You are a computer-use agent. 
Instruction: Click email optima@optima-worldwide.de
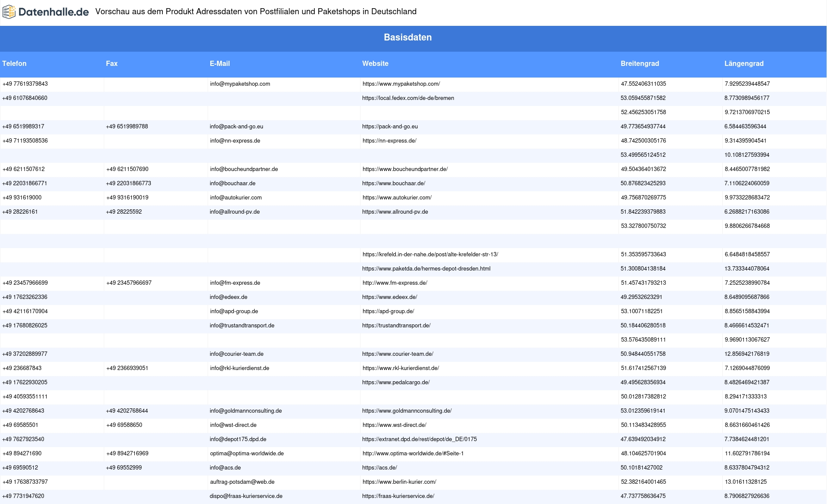pyautogui.click(x=247, y=454)
